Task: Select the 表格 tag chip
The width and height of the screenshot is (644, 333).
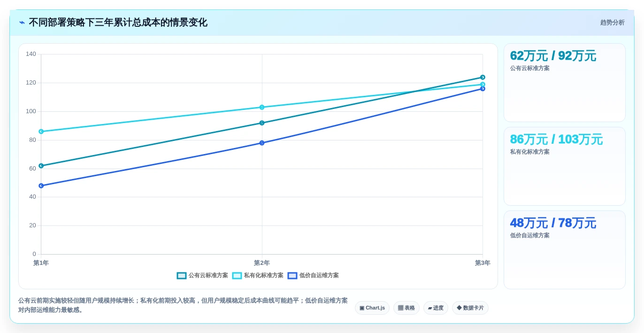Action: point(406,308)
